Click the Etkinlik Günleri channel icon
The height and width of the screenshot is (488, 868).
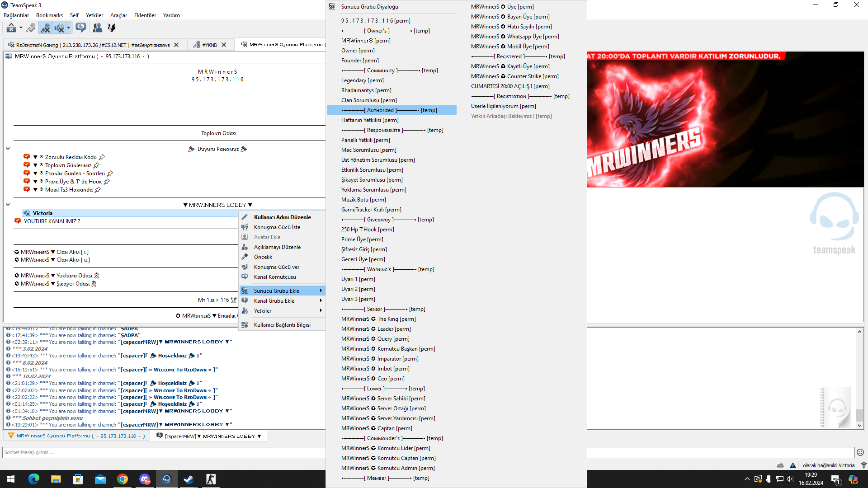pyautogui.click(x=27, y=174)
